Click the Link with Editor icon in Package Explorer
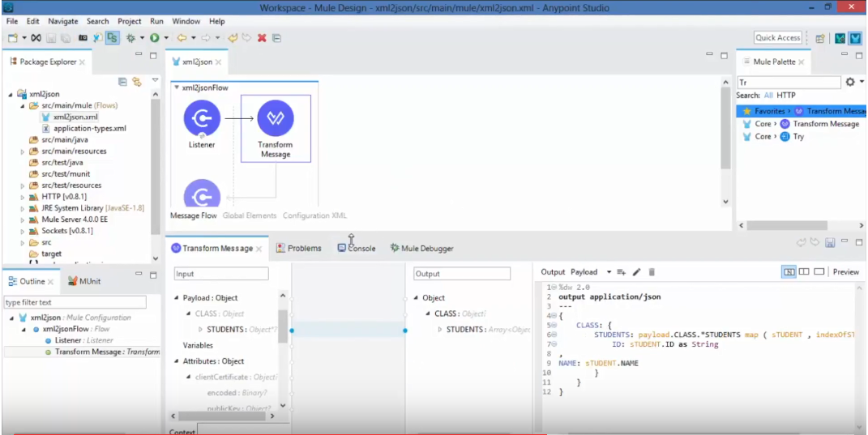 click(x=136, y=82)
